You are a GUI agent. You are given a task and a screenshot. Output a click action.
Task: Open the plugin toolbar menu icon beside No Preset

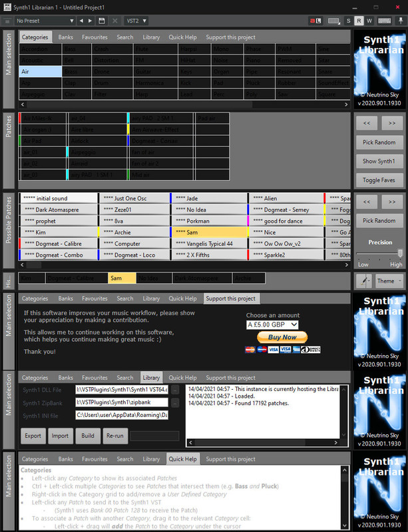point(7,21)
